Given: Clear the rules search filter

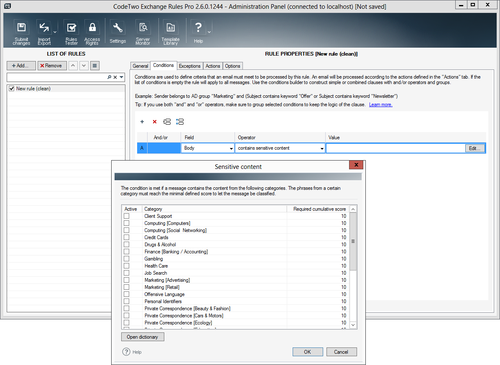Looking at the screenshot, I should [x=115, y=77].
